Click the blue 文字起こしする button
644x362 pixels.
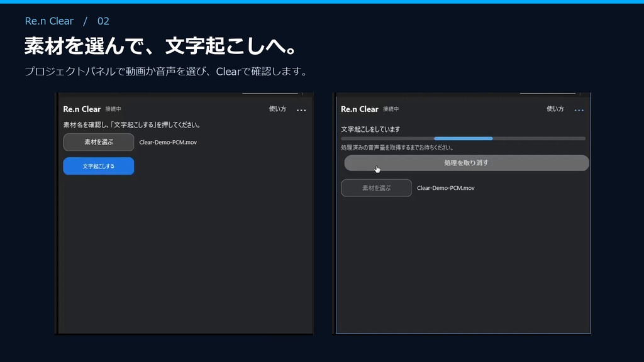(99, 166)
